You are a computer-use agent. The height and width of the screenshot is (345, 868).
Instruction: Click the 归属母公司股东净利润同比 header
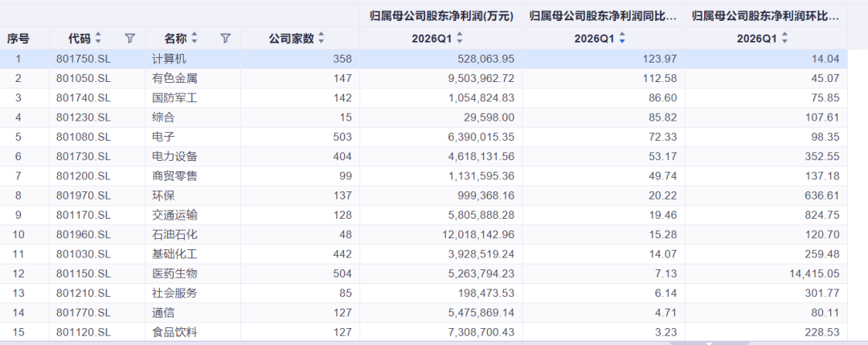coord(604,16)
